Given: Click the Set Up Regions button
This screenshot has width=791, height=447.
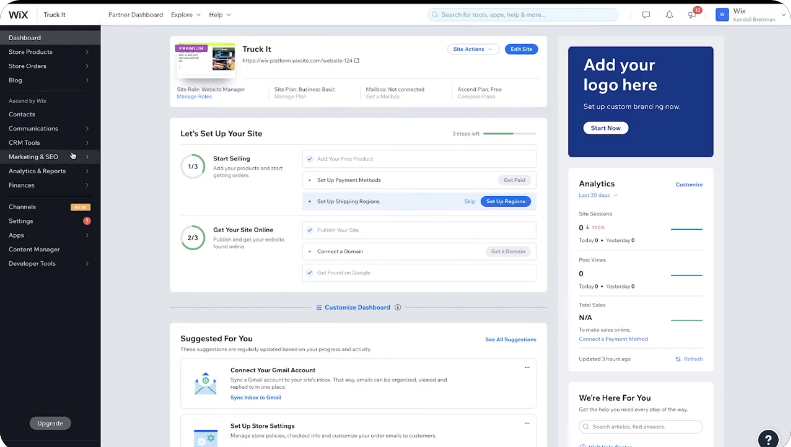Looking at the screenshot, I should pyautogui.click(x=505, y=201).
